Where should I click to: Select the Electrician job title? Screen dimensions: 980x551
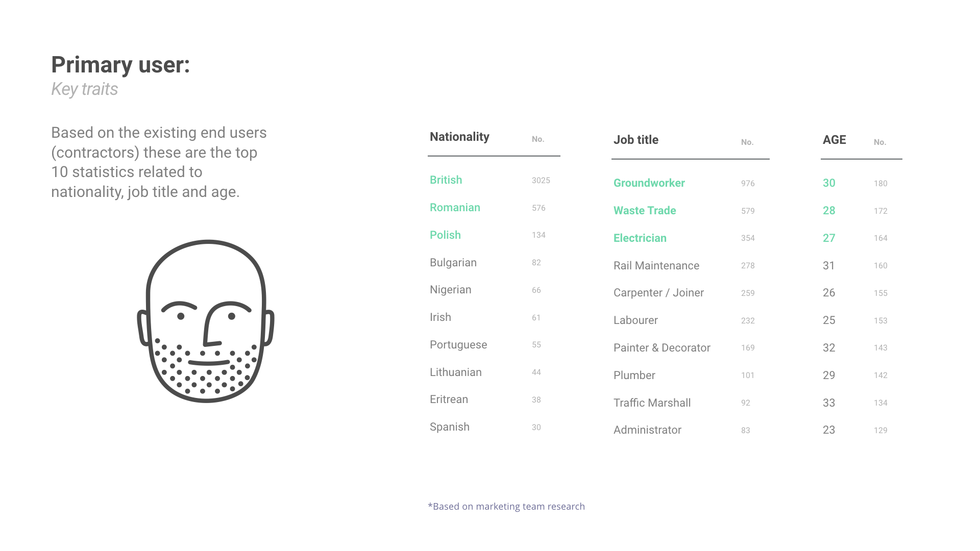(640, 238)
